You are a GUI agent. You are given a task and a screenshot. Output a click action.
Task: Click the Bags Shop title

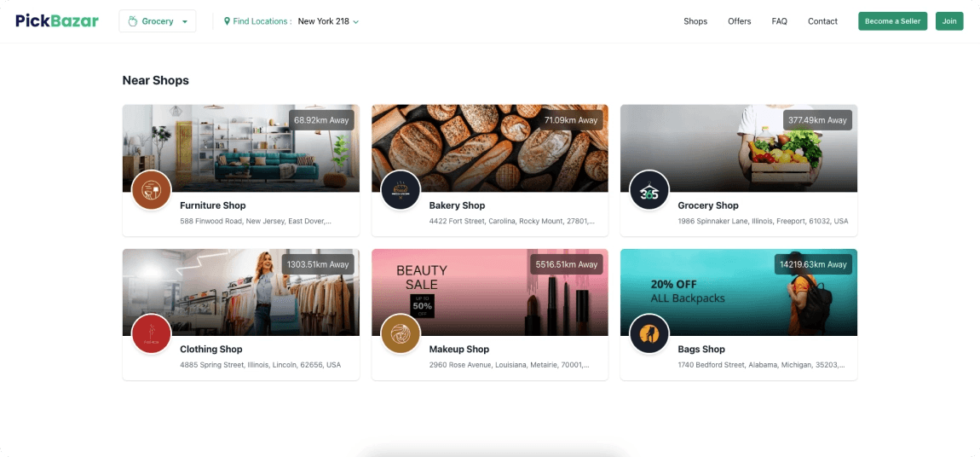(701, 349)
